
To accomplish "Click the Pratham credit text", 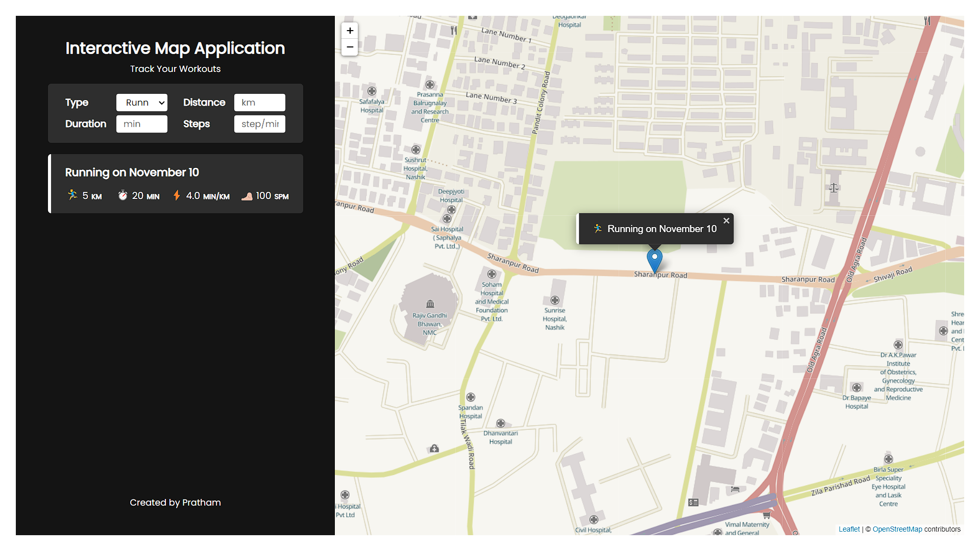I will click(202, 503).
